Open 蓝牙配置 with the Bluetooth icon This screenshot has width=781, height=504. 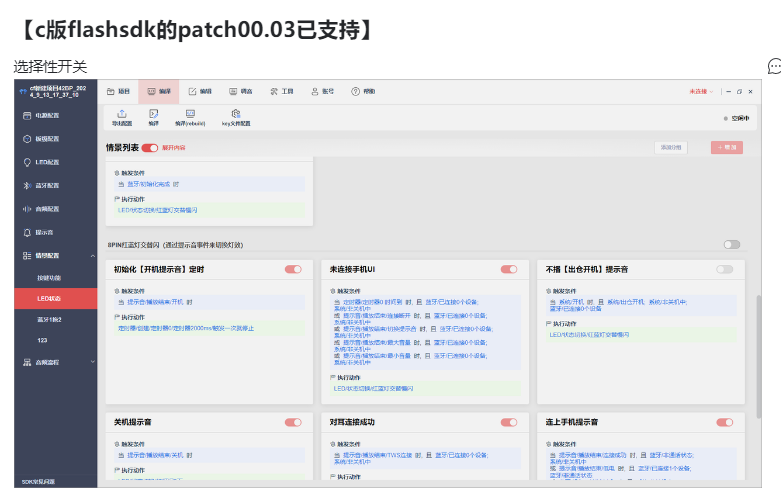(x=27, y=186)
